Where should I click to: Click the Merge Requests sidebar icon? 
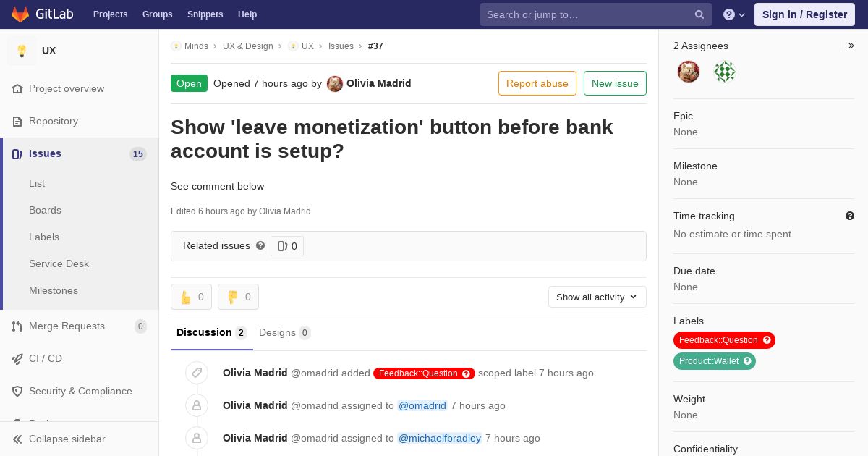[17, 326]
